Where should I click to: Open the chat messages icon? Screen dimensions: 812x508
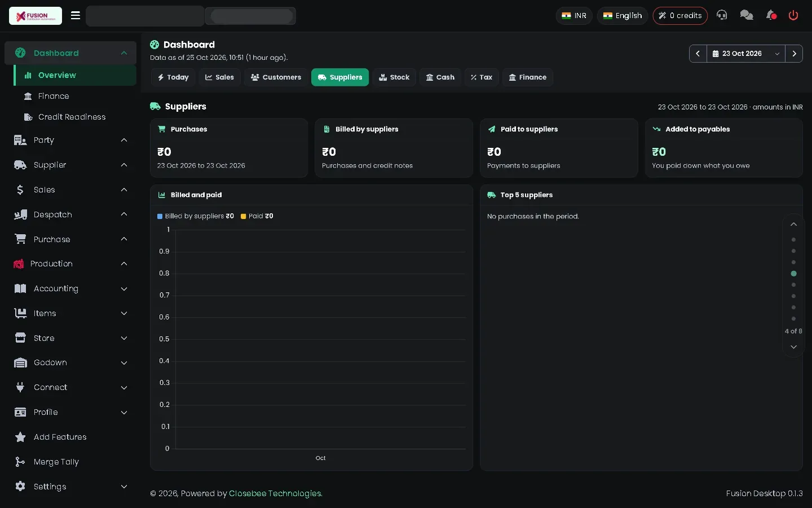[747, 15]
